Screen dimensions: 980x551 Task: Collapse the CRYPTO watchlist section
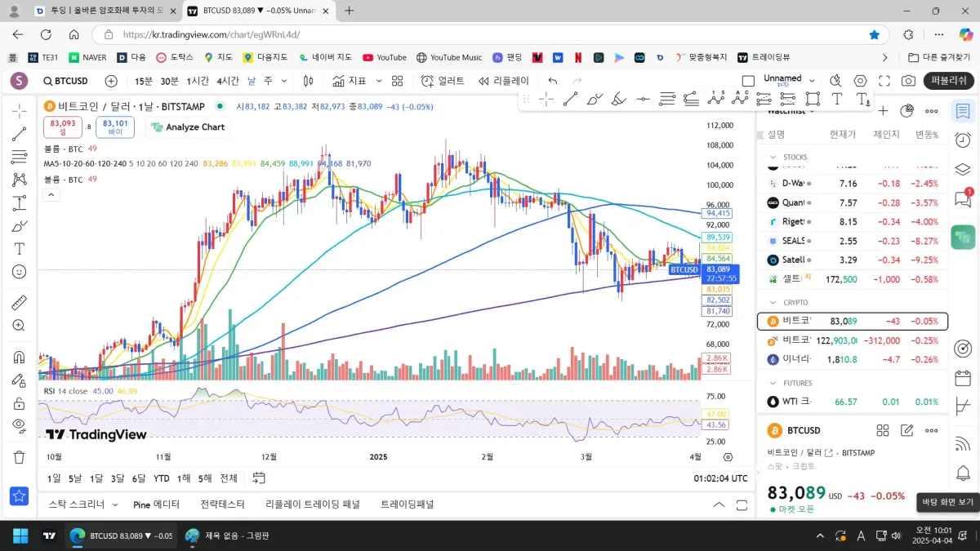pyautogui.click(x=773, y=302)
